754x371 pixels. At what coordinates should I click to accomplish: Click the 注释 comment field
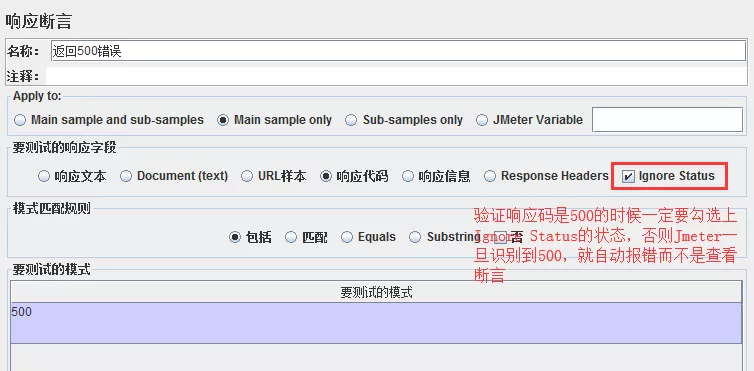397,76
